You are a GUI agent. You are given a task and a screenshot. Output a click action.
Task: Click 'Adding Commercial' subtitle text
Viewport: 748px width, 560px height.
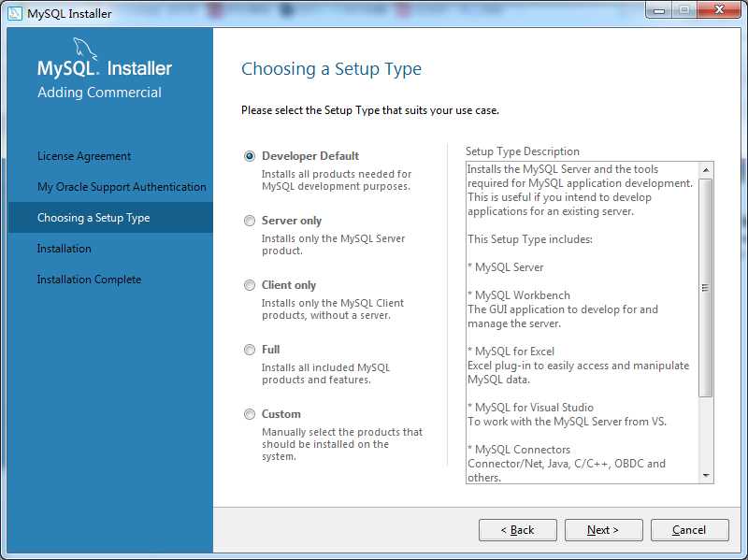(99, 93)
